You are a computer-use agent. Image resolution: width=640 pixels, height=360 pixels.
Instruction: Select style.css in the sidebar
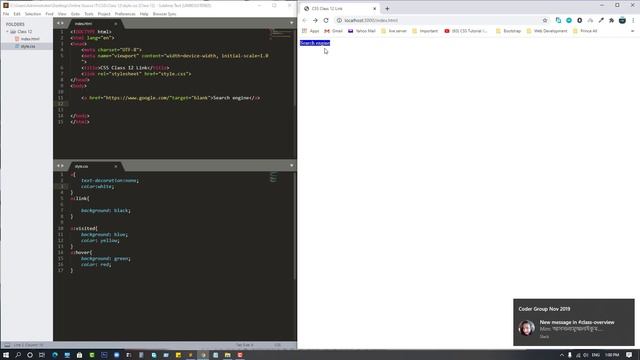point(28,46)
